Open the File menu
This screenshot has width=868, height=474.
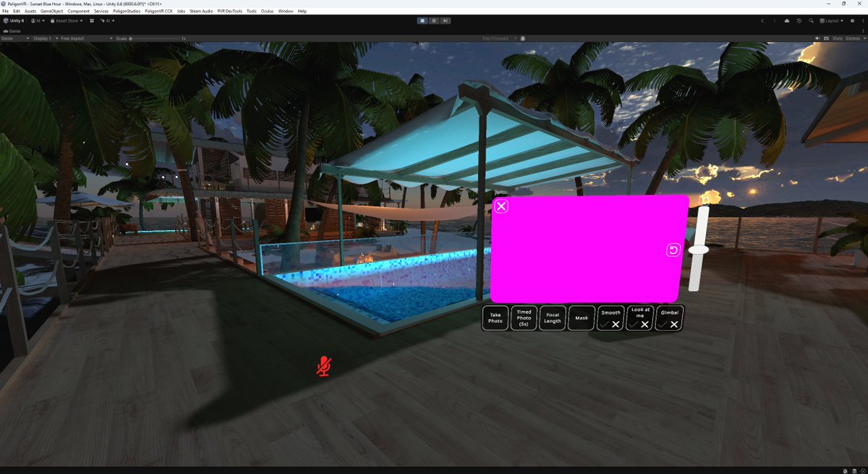click(7, 12)
